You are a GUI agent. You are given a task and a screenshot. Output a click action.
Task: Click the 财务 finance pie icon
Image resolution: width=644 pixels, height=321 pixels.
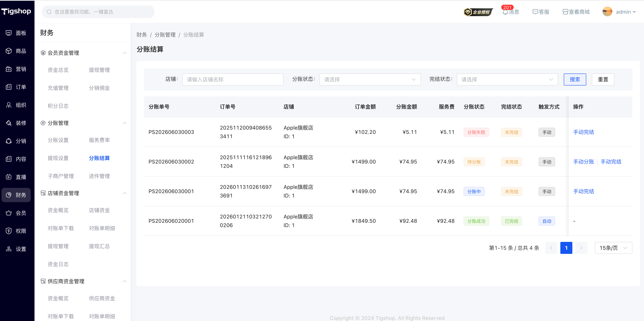point(9,195)
